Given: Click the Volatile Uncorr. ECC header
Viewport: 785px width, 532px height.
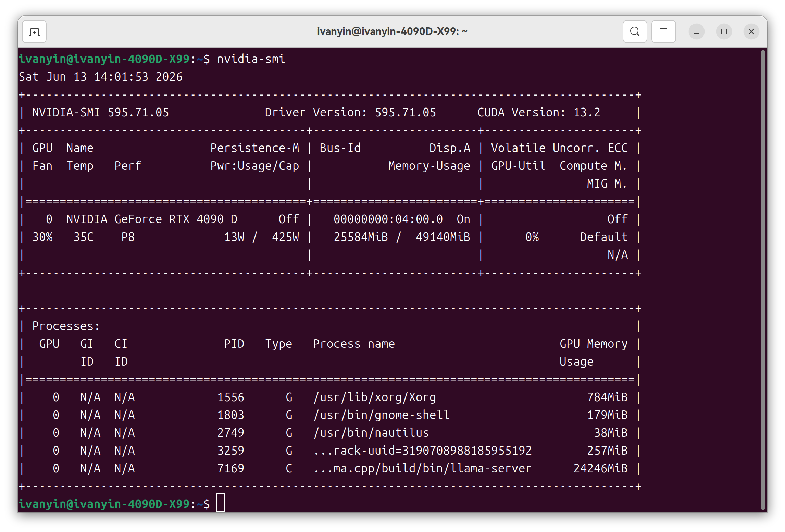Looking at the screenshot, I should [559, 148].
